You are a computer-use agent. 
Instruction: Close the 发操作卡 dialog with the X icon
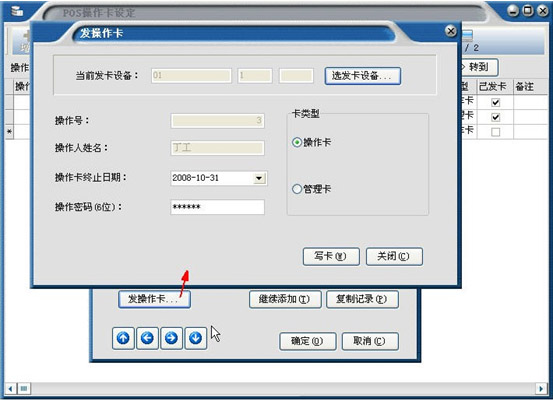pos(450,31)
